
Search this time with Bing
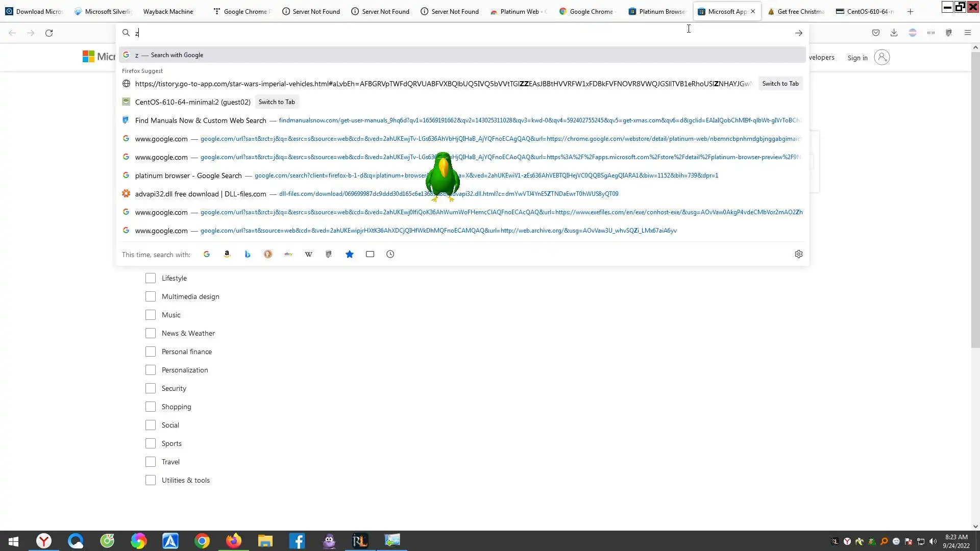[x=248, y=254]
